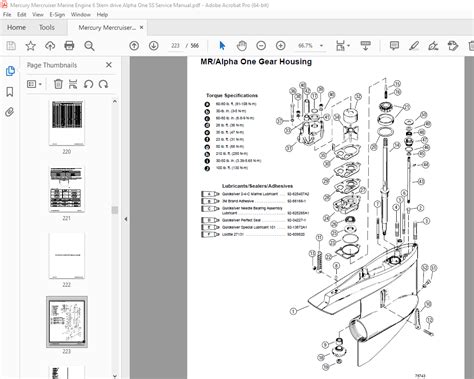Viewport: 474px width, 379px height.
Task: Open the 66.7% zoom level dropdown
Action: (310, 46)
